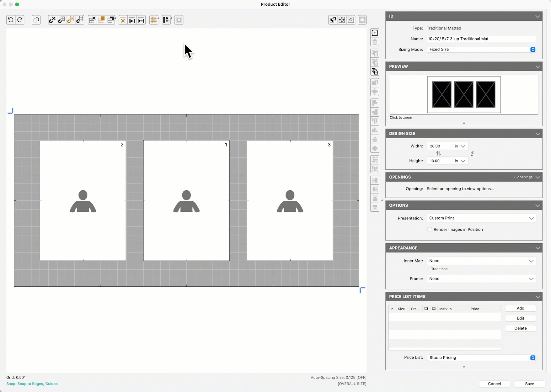Open the Presentation Custom Print dropdown
Viewport: 551px width, 392px height.
pyautogui.click(x=481, y=218)
